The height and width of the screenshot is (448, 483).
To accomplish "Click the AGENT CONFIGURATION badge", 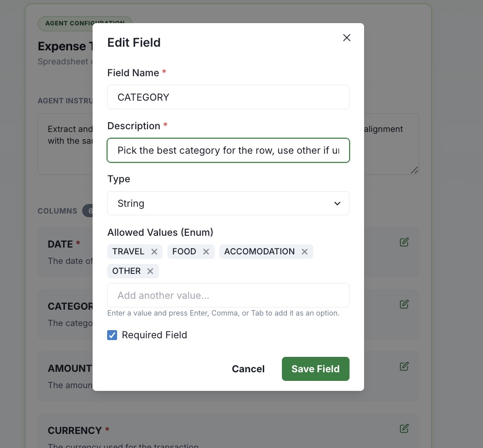I will coord(85,23).
